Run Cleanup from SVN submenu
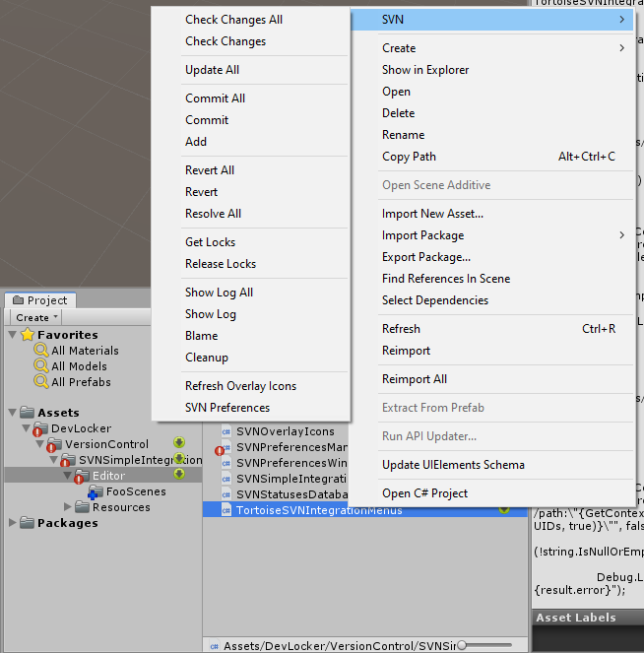 [207, 358]
